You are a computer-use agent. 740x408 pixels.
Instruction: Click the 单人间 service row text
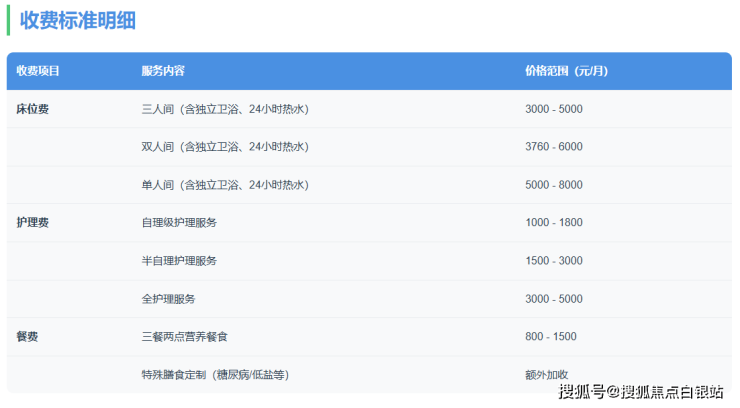225,185
